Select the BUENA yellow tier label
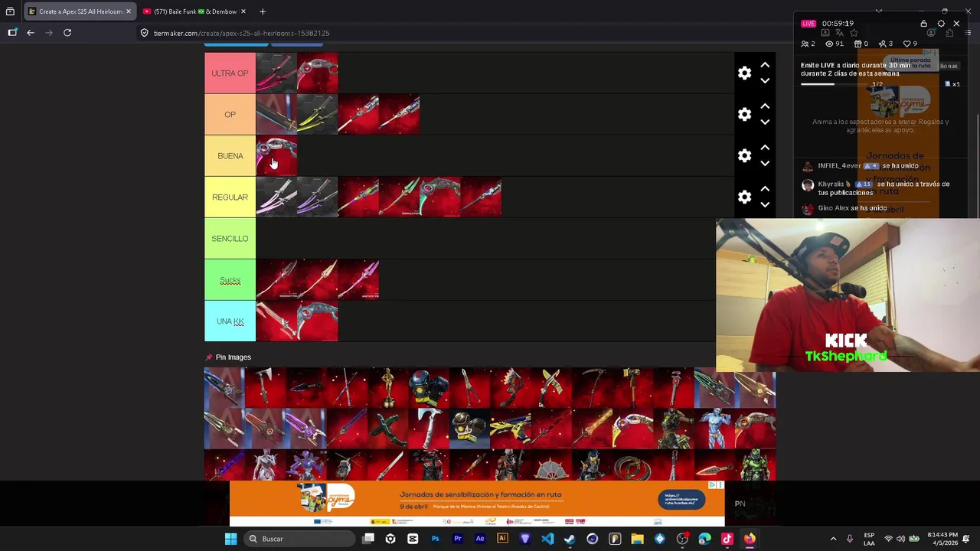Screen dimensions: 980x551 tap(230, 155)
